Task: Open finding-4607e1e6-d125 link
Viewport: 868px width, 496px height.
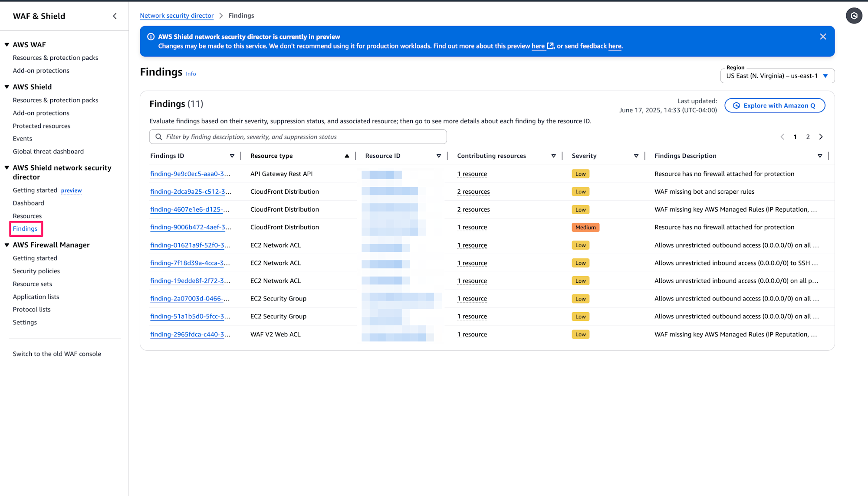Action: (x=190, y=209)
